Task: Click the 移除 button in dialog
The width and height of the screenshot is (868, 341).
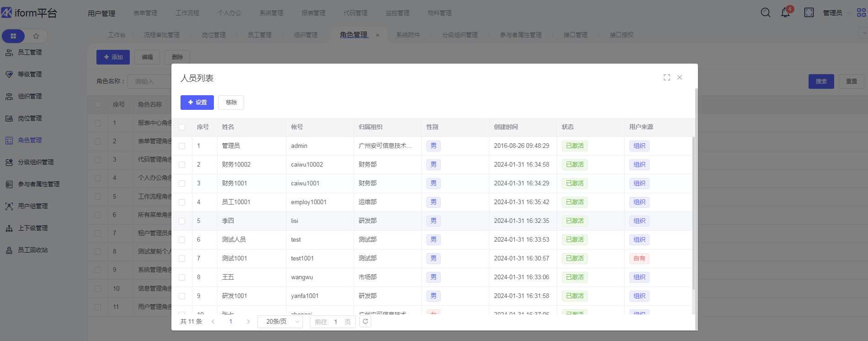Action: click(231, 103)
